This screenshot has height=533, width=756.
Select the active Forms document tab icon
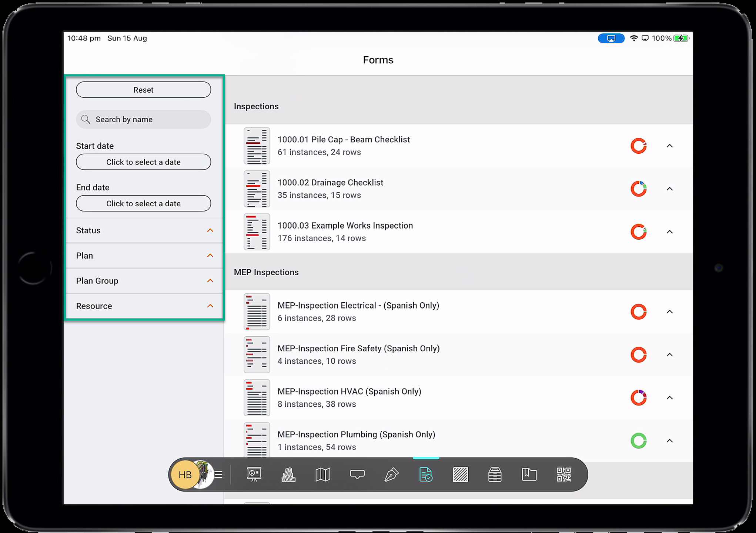click(x=426, y=474)
